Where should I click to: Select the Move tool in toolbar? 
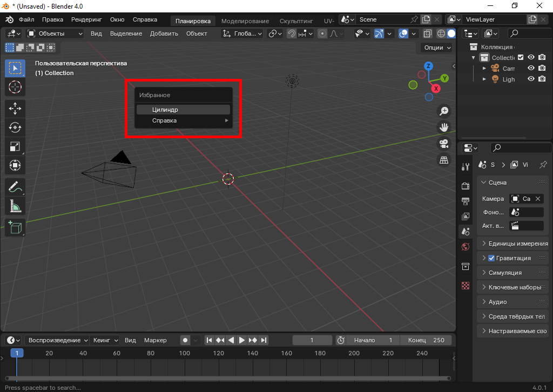(15, 108)
